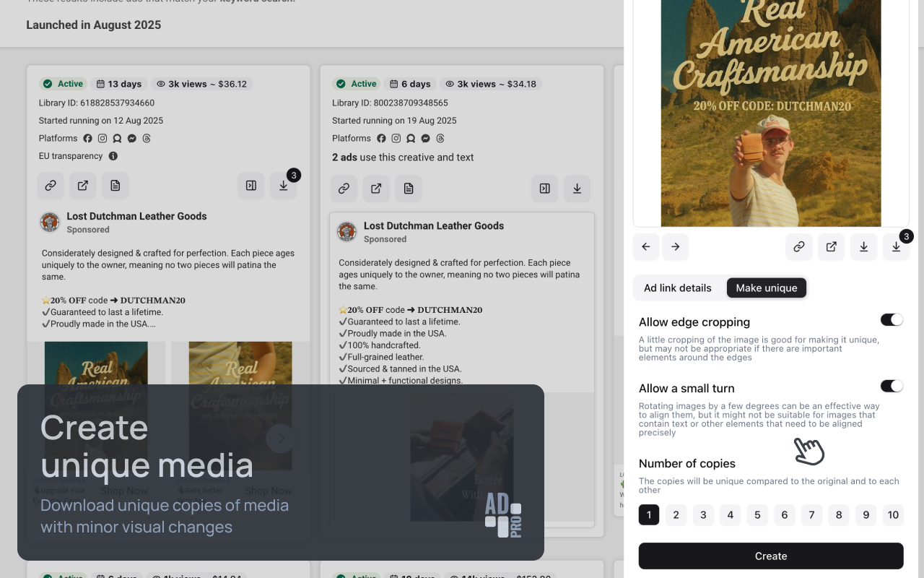Click the Create button
Screen dimensions: 924x578
tap(771, 556)
